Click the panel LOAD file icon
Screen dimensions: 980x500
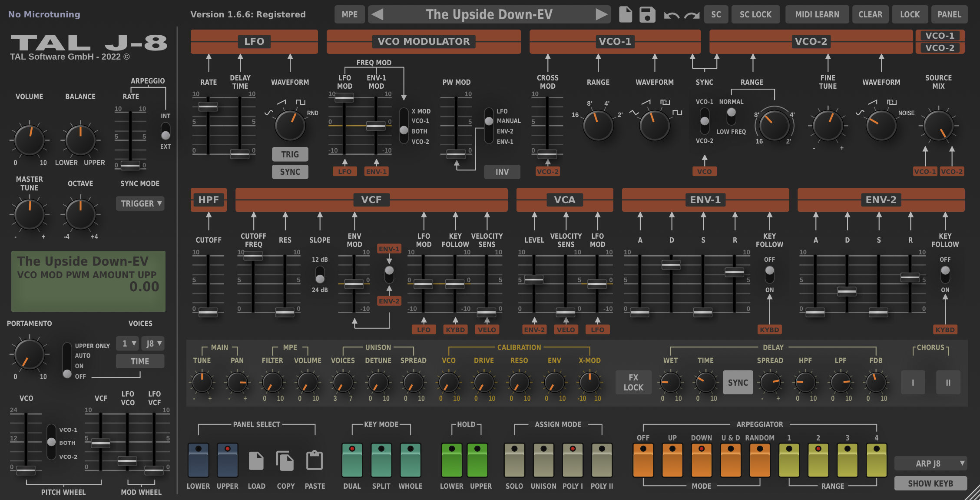(256, 460)
